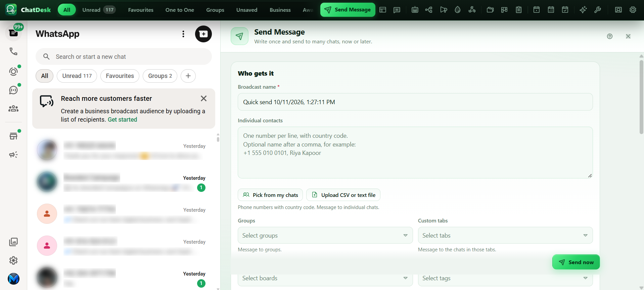644x290 pixels.
Task: Switch to the Business tab in top bar
Action: pos(280,10)
